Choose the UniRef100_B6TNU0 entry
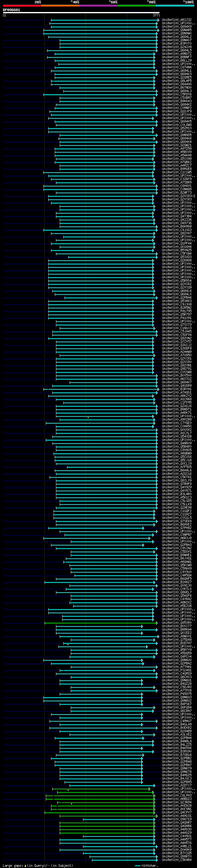Screen dimensions: 197x868 [177, 88]
